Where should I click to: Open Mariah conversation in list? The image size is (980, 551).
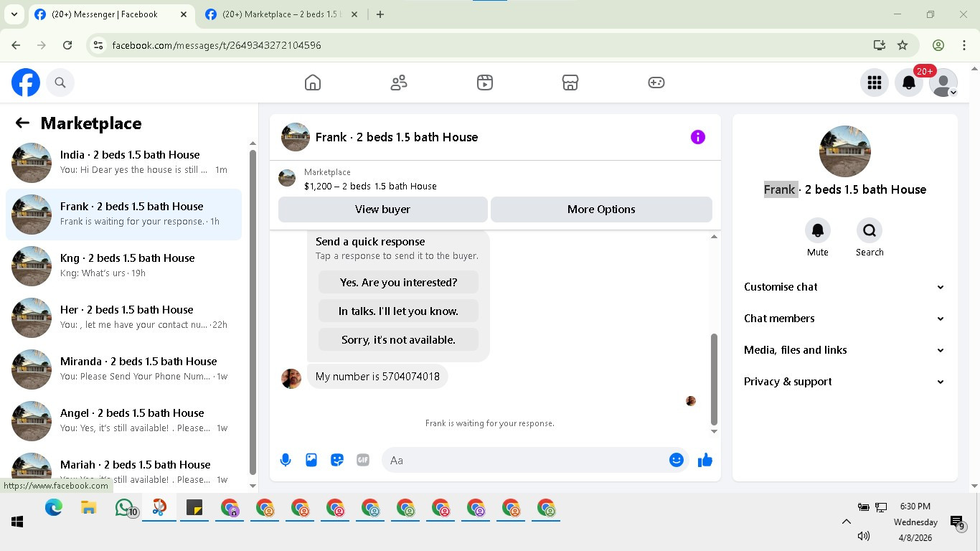click(x=123, y=470)
